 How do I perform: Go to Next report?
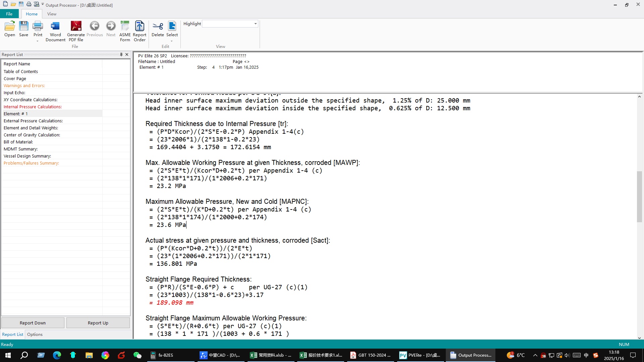tap(111, 29)
